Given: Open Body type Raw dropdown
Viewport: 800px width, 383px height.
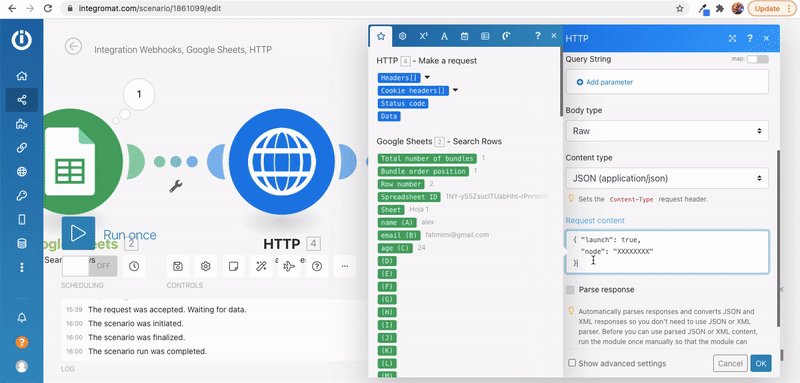Looking at the screenshot, I should click(667, 131).
